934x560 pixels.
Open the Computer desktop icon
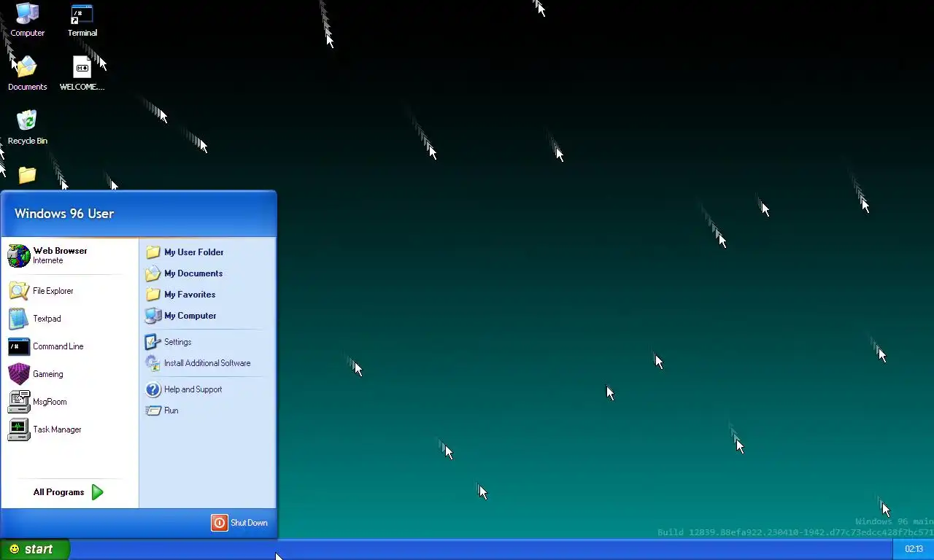point(27,20)
